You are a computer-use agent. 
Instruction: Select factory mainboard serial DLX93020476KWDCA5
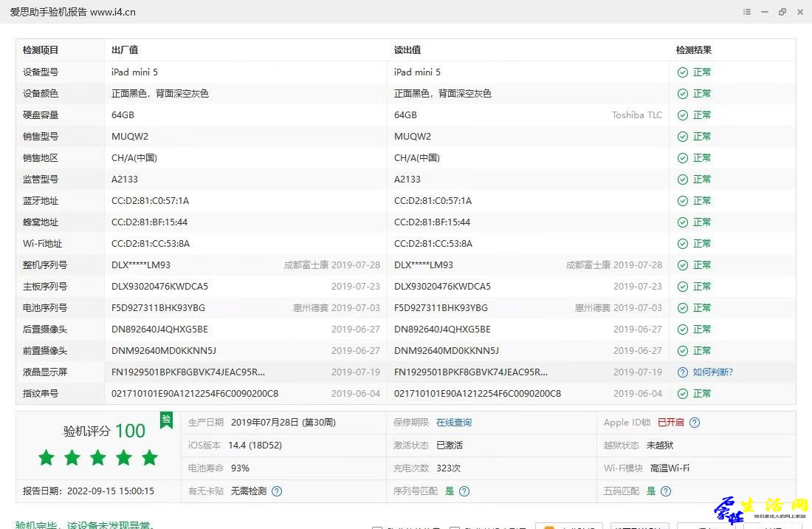[x=159, y=287]
